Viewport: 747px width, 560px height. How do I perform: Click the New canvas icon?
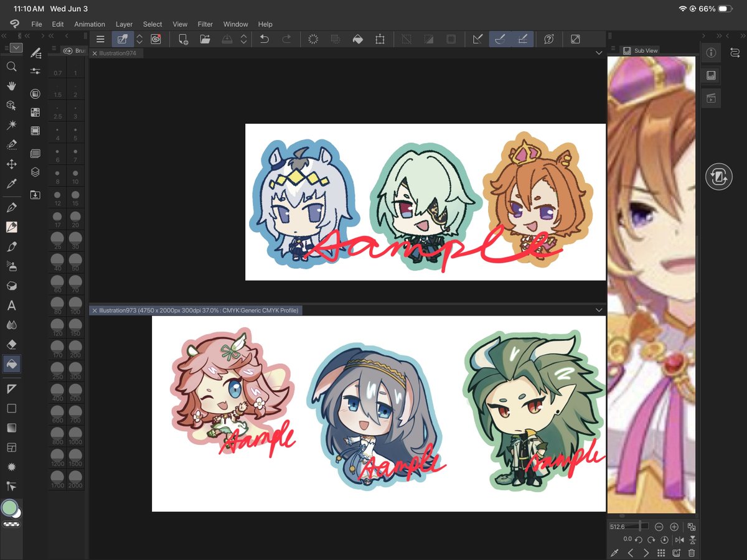[183, 39]
